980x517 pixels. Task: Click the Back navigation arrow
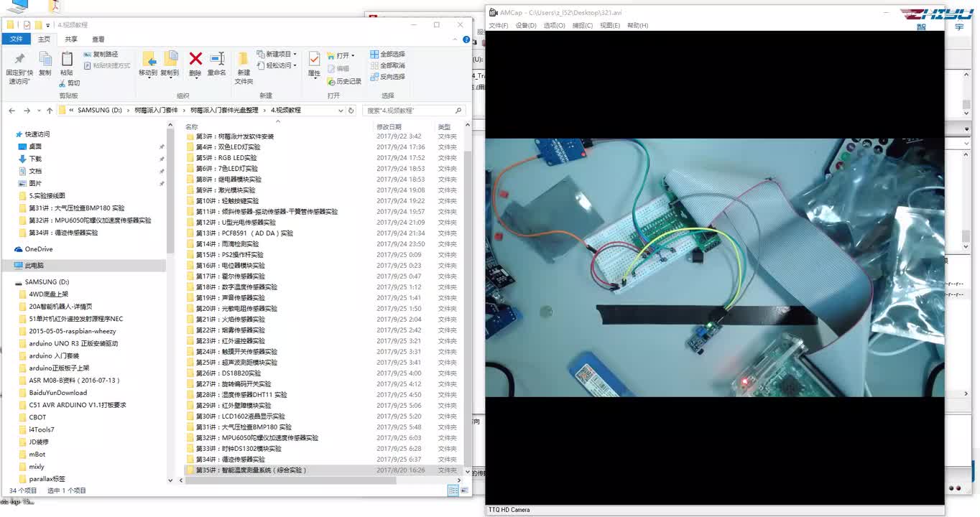pos(12,111)
